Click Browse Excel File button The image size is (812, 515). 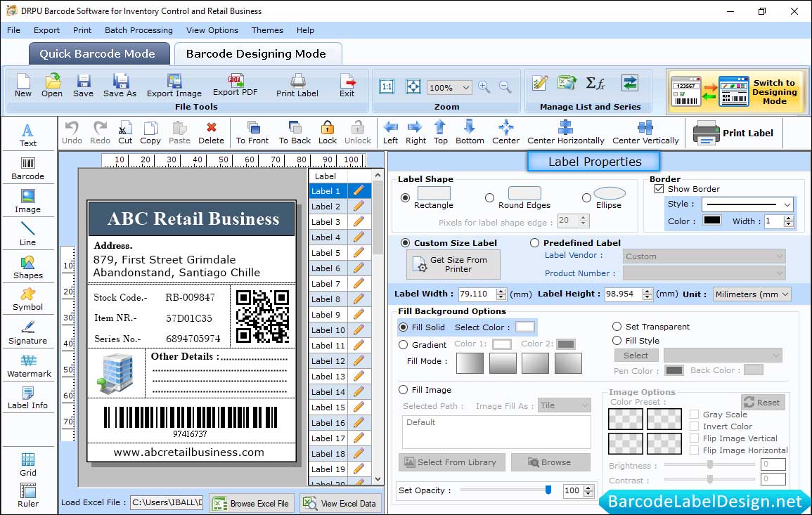pyautogui.click(x=252, y=503)
